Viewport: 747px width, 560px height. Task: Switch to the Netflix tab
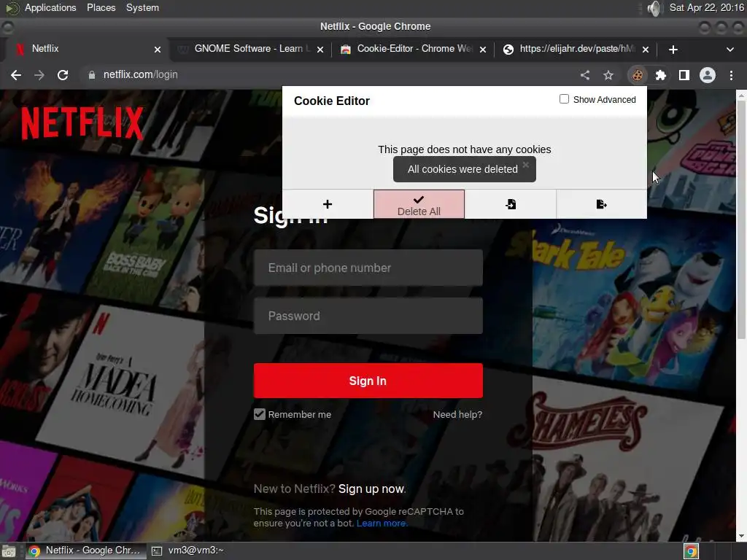click(x=85, y=49)
